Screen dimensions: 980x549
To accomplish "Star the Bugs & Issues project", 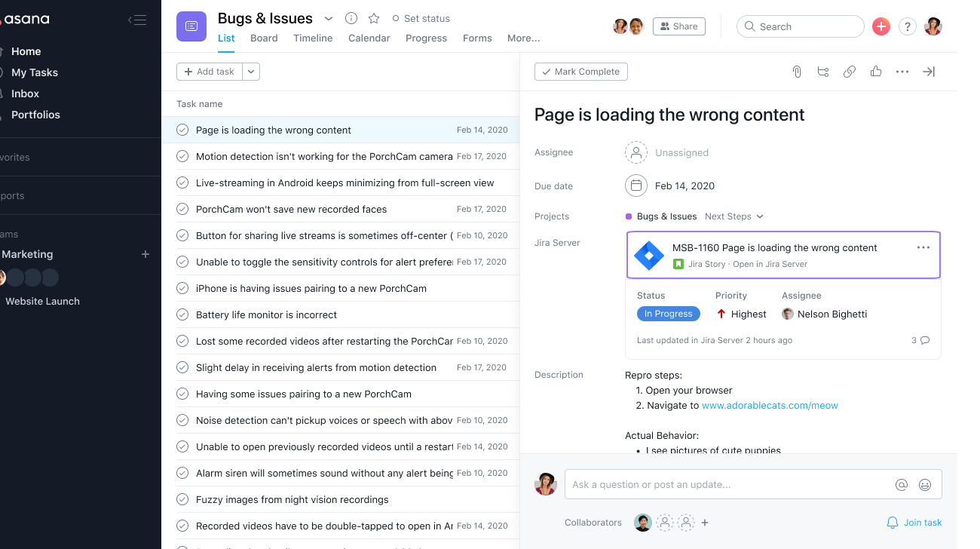I will [x=374, y=19].
